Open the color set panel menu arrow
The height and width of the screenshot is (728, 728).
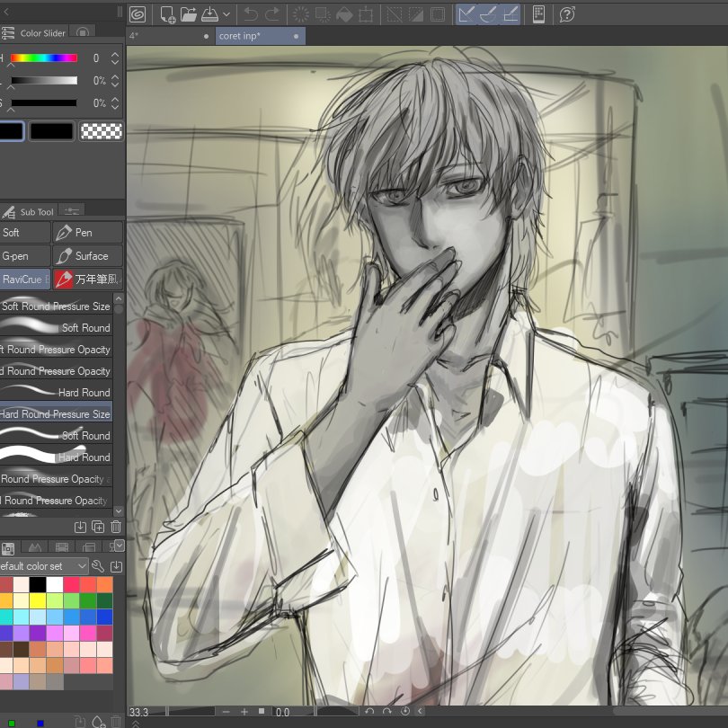pyautogui.click(x=120, y=545)
